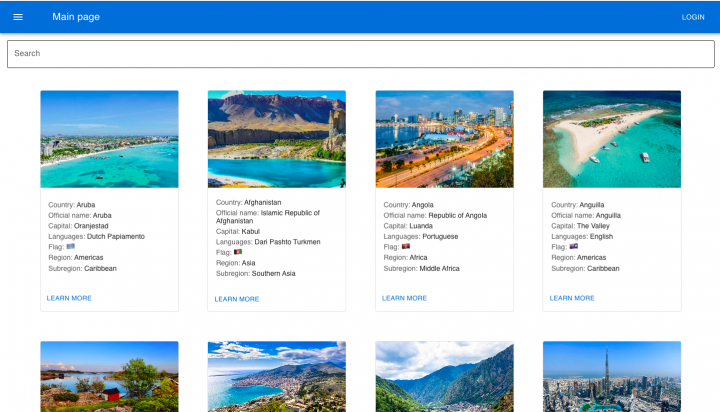Select the capital text The Valley

593,226
